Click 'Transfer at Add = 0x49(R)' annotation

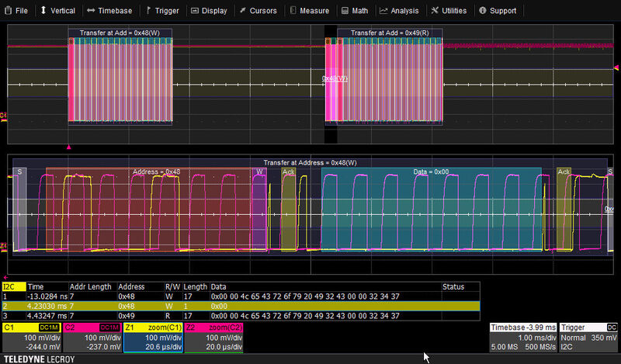pyautogui.click(x=390, y=33)
